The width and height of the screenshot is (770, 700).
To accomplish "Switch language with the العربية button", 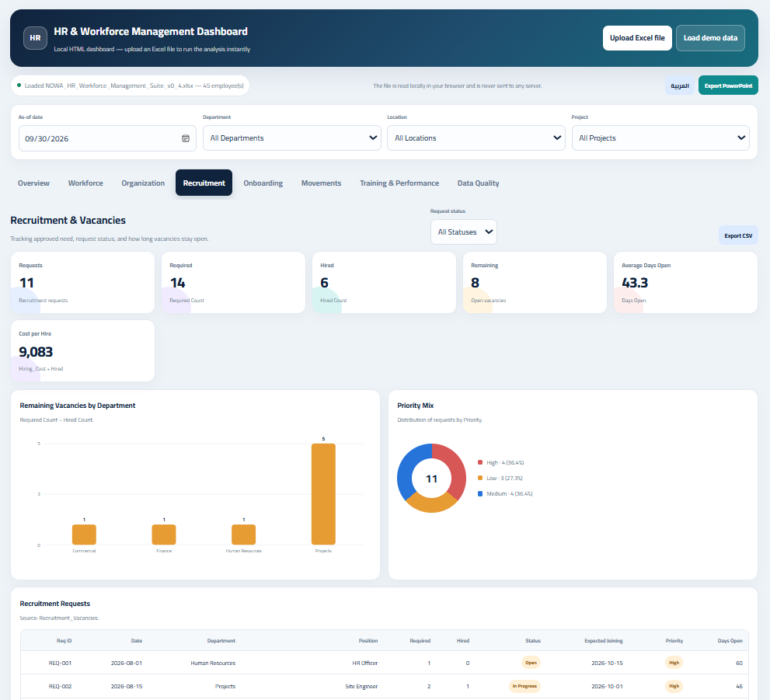I will click(680, 85).
